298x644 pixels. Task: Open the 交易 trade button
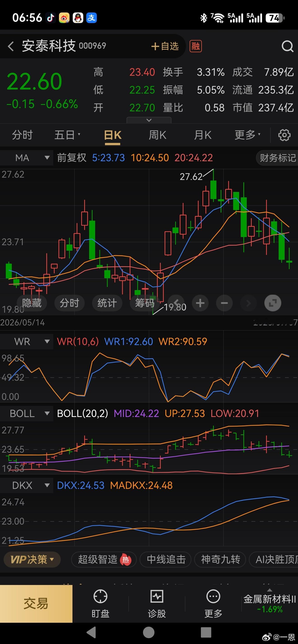click(36, 604)
